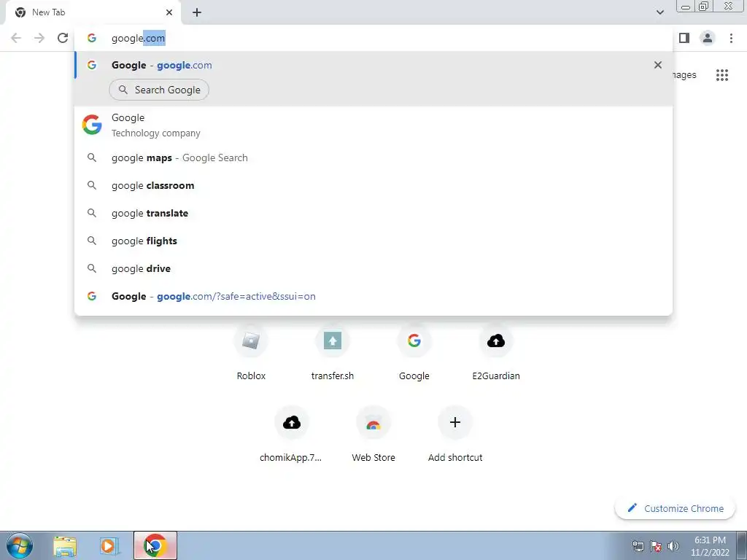747x560 pixels.
Task: Open the transfer.sh shortcut
Action: (333, 352)
